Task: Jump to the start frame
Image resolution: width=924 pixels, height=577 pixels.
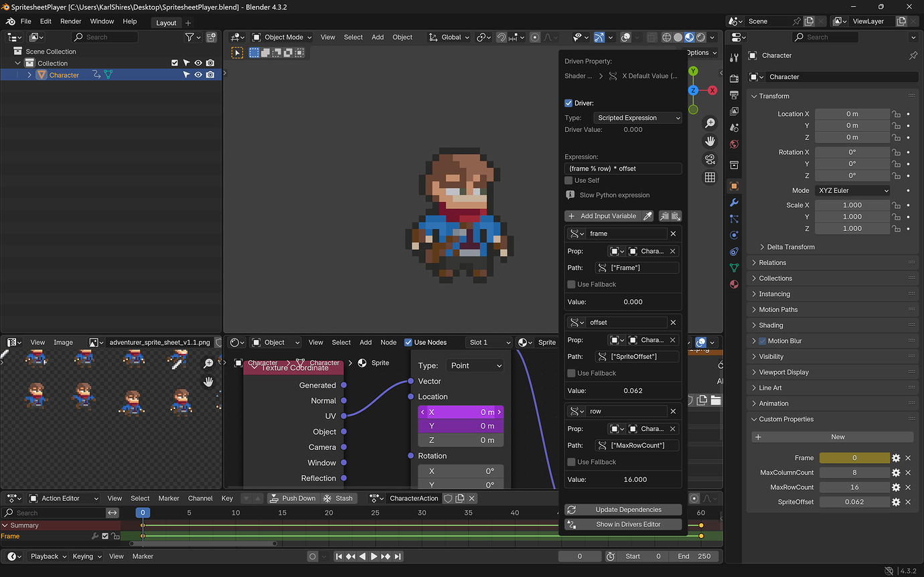Action: pyautogui.click(x=339, y=556)
